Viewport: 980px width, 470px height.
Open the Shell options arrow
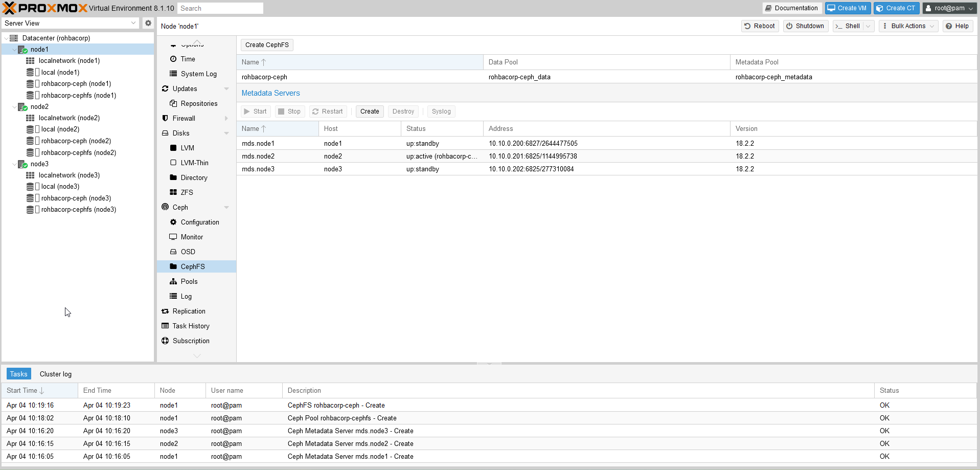(868, 26)
